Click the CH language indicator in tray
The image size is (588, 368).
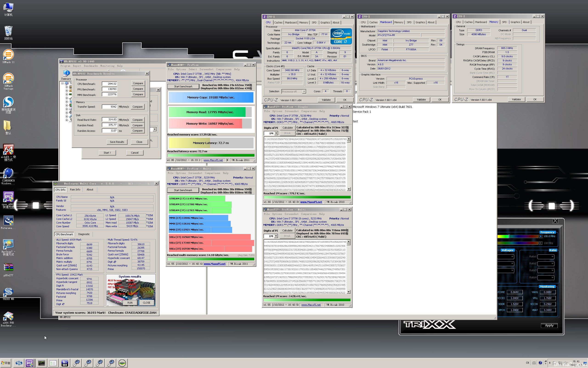(x=527, y=363)
